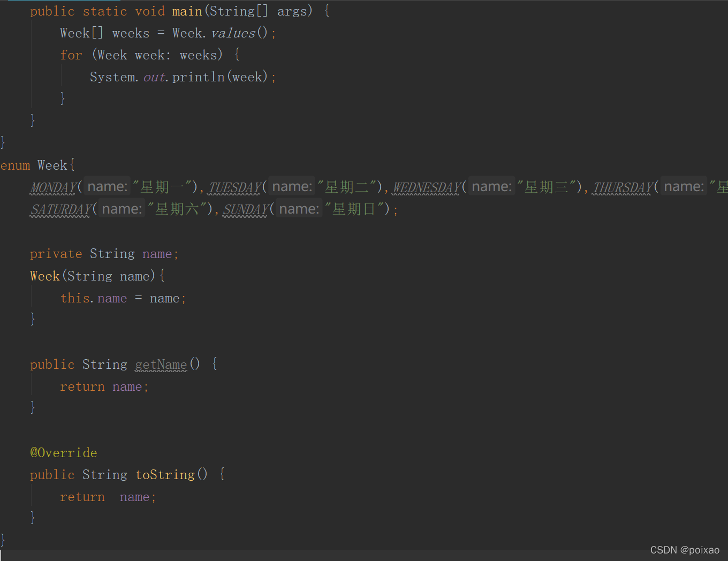Viewport: 728px width, 561px height.
Task: Click the for keyword in the loop
Action: pyautogui.click(x=71, y=55)
